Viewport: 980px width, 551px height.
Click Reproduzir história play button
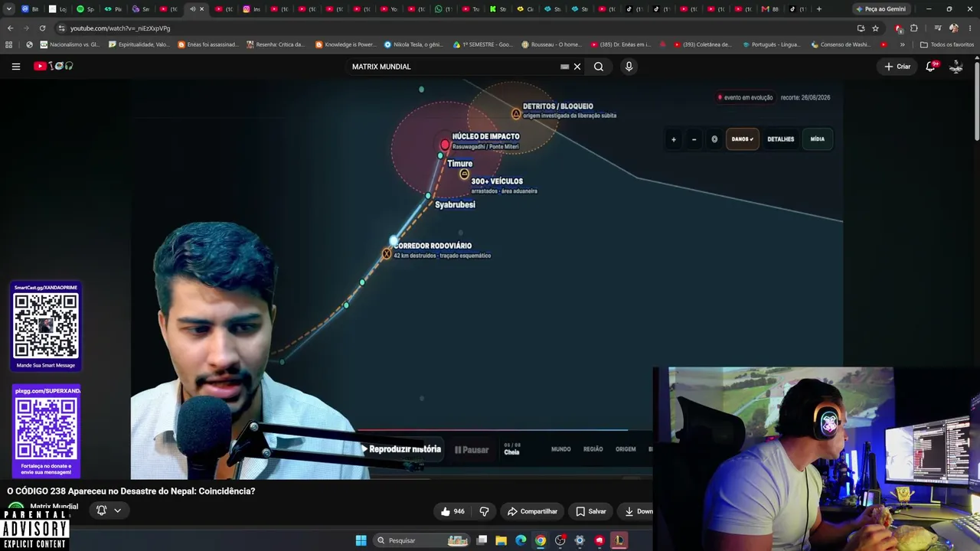pyautogui.click(x=401, y=449)
